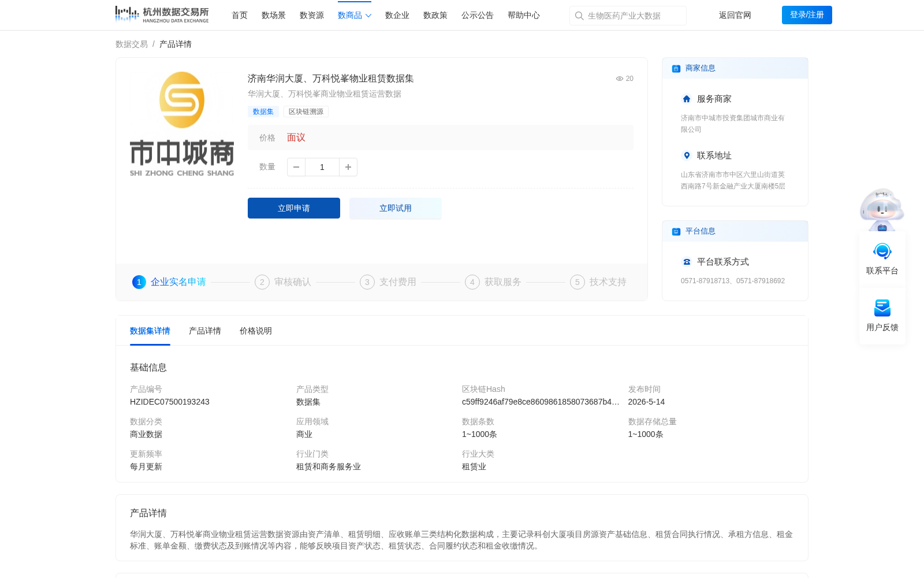
Task: Click the 基础信息 section heading
Action: (148, 368)
